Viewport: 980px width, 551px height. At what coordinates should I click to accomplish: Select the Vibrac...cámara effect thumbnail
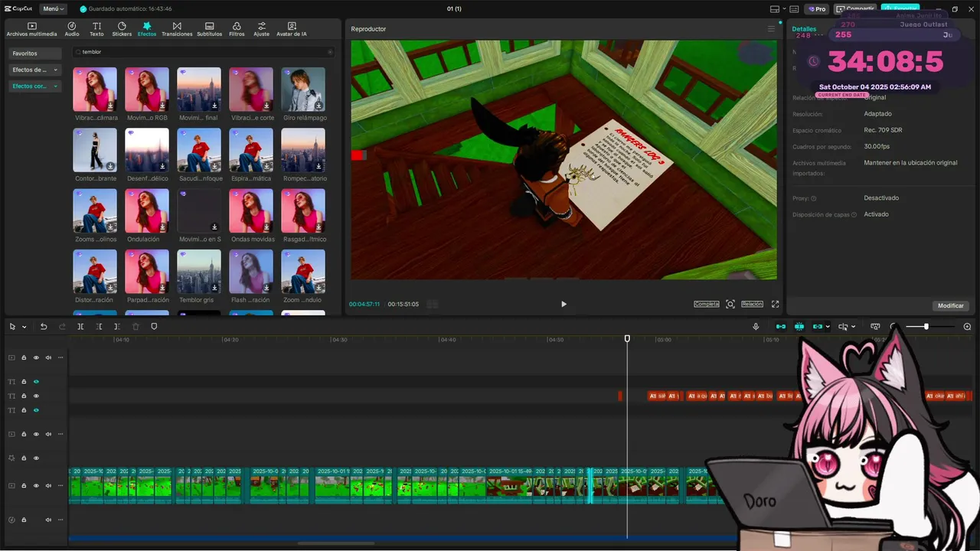point(95,90)
